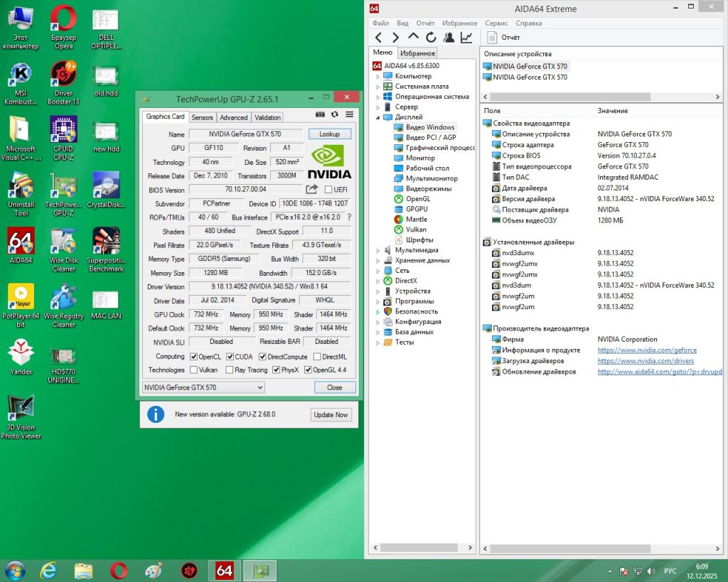This screenshot has height=582, width=728.
Task: Click the GPU-Z refresh icon
Action: click(x=335, y=114)
